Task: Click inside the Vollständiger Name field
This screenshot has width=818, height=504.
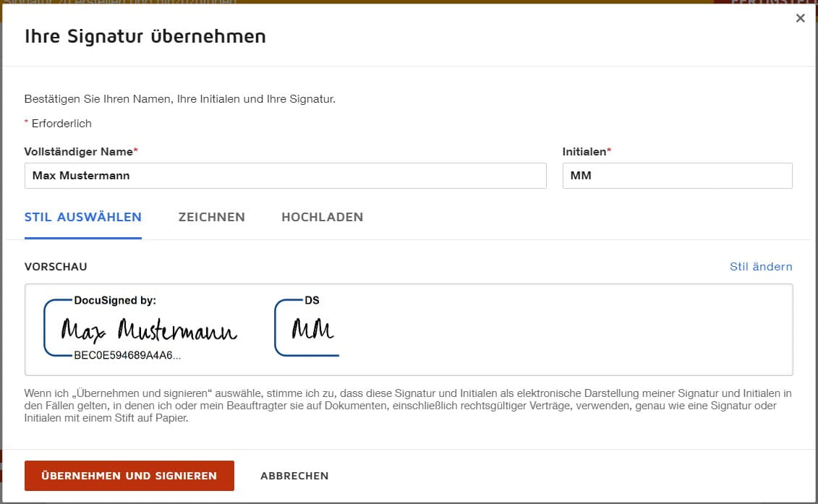Action: click(x=286, y=176)
